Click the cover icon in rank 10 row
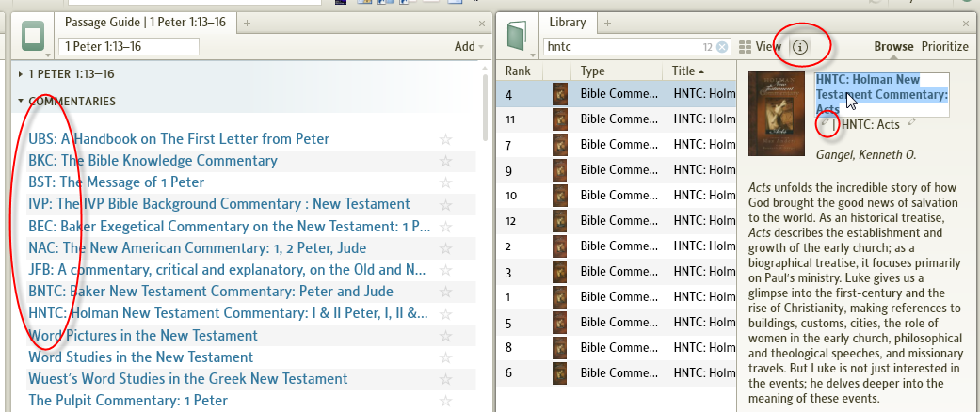The width and height of the screenshot is (980, 412). click(559, 196)
